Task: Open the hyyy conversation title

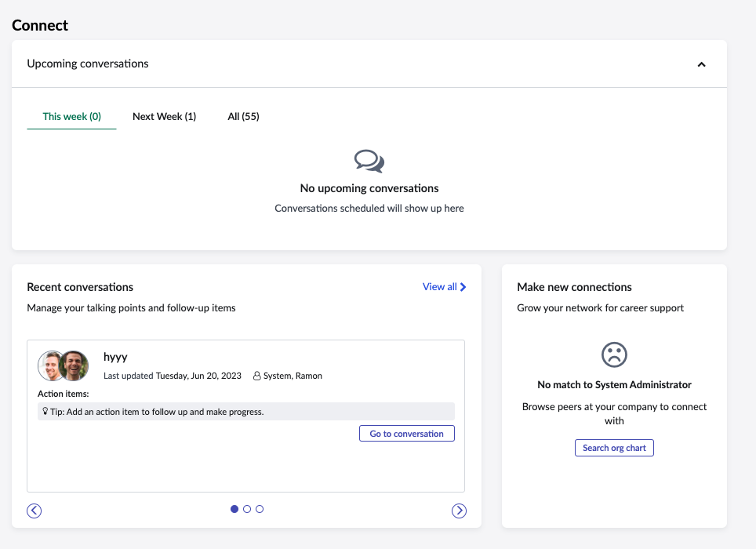Action: pyautogui.click(x=115, y=357)
